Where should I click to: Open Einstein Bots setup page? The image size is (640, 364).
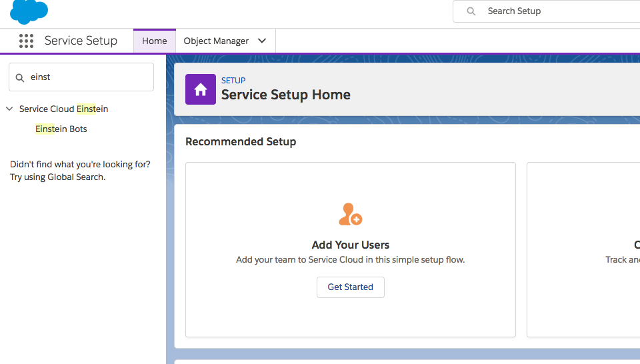click(61, 129)
